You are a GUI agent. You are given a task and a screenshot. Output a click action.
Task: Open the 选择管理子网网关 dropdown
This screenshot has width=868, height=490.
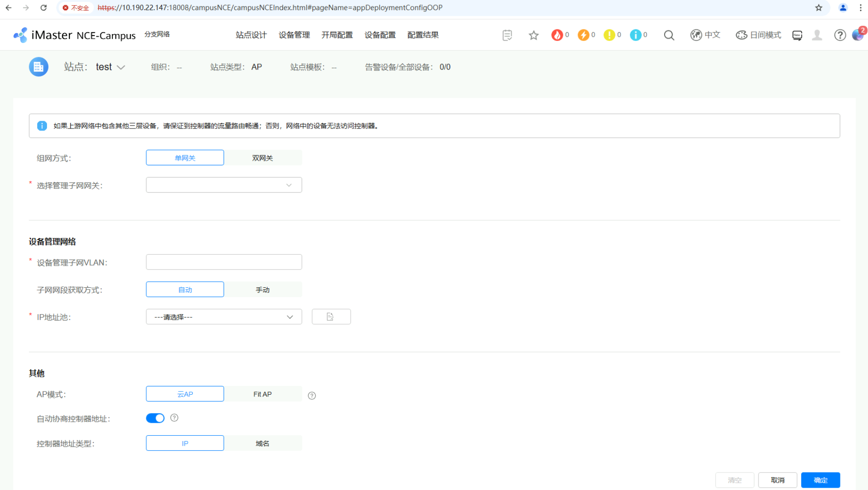tap(224, 185)
